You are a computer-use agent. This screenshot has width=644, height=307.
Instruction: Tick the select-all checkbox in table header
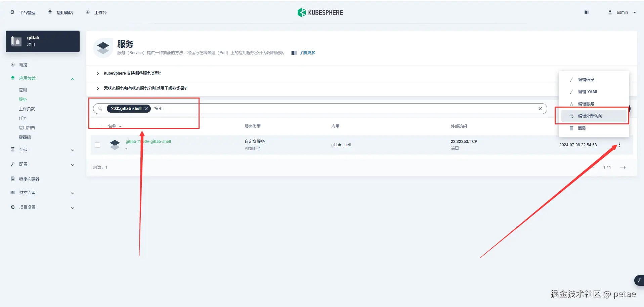[97, 126]
